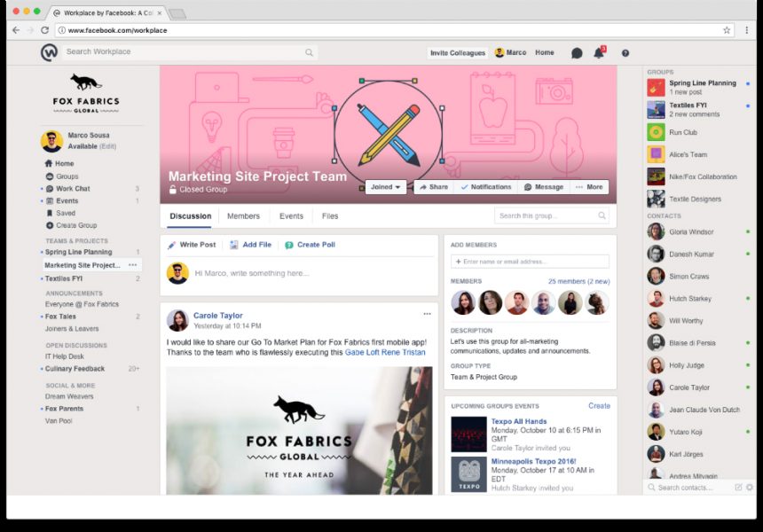The width and height of the screenshot is (763, 532).
Task: Open the Texpo All Hands event link
Action: pyautogui.click(x=517, y=421)
